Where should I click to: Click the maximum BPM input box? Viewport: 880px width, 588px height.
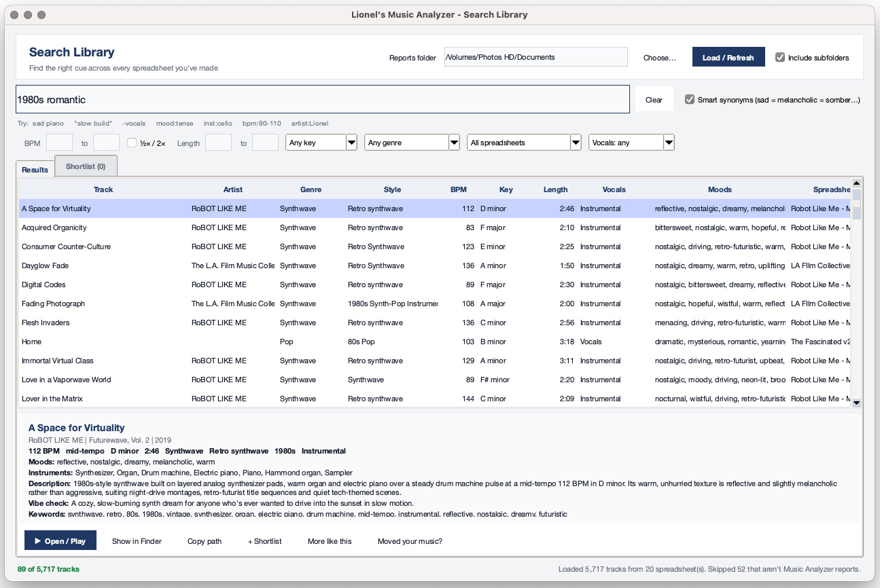[106, 143]
